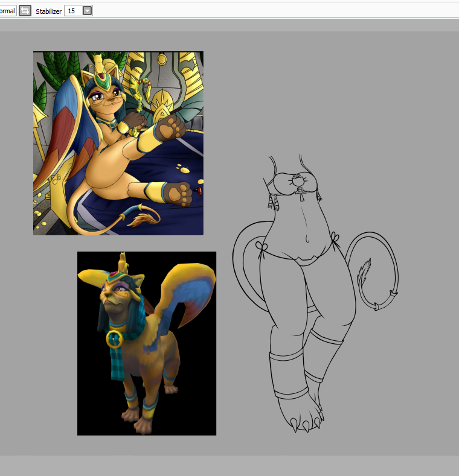The height and width of the screenshot is (476, 459).
Task: Click the line-art sphinx sketch on canvas
Action: tap(315, 294)
